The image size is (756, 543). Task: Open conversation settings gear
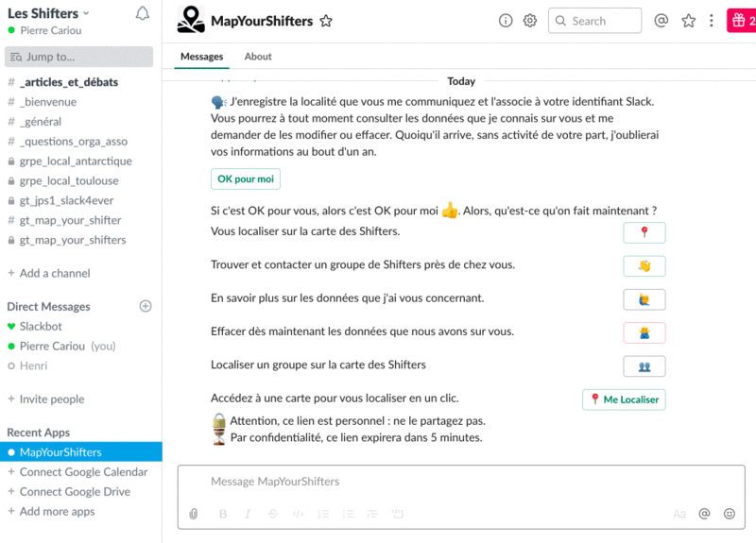[x=530, y=21]
